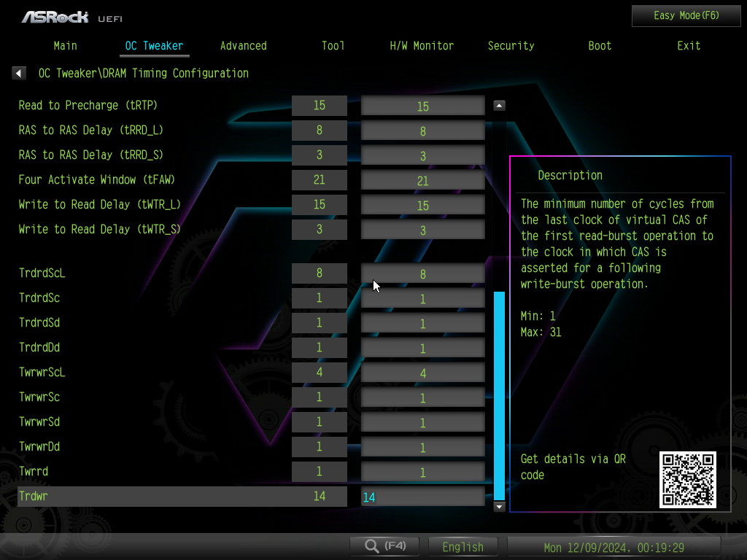Select the TwrwrScL row label

tap(42, 372)
